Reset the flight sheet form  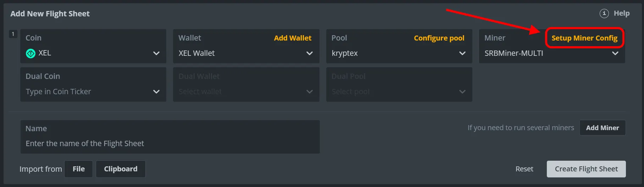pos(524,169)
